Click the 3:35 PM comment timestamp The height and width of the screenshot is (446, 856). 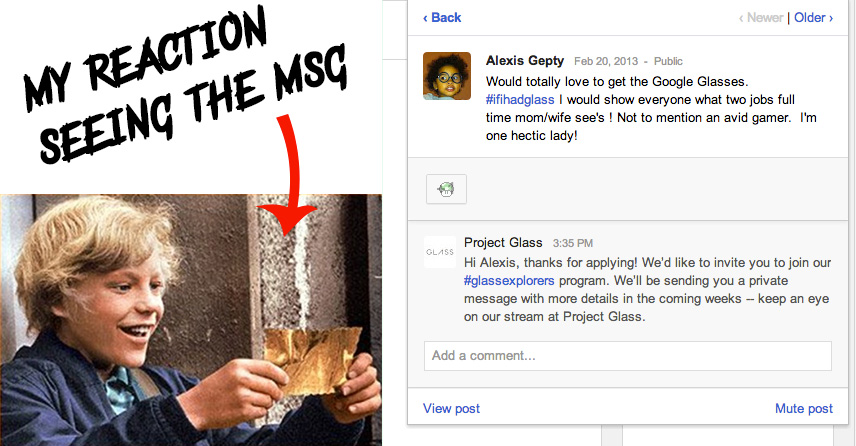[572, 243]
